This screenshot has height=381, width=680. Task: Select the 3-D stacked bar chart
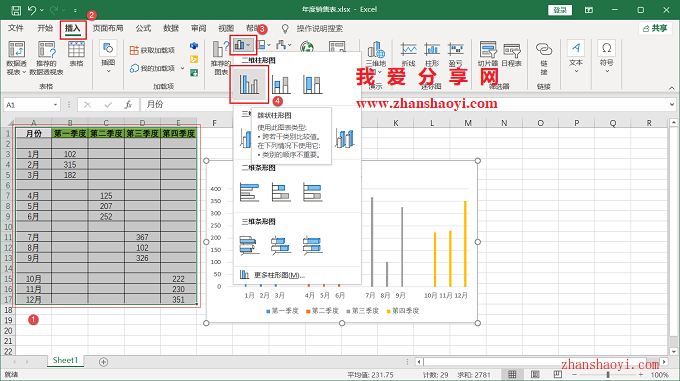point(281,245)
